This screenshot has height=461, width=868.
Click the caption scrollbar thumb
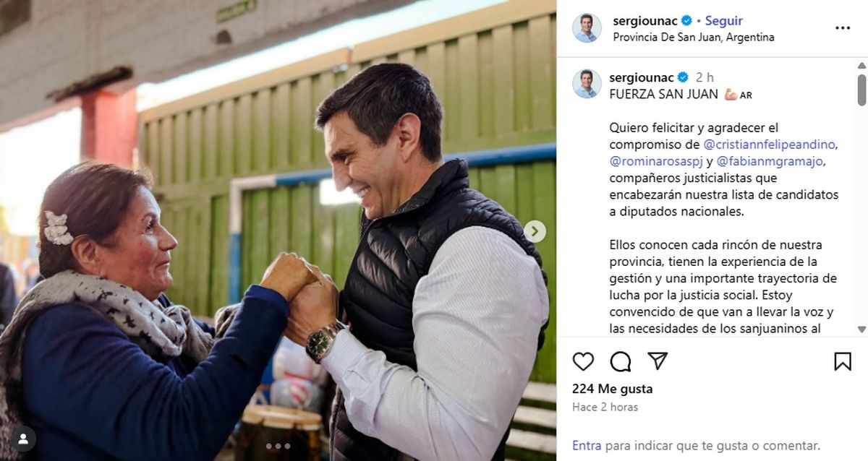click(x=861, y=90)
